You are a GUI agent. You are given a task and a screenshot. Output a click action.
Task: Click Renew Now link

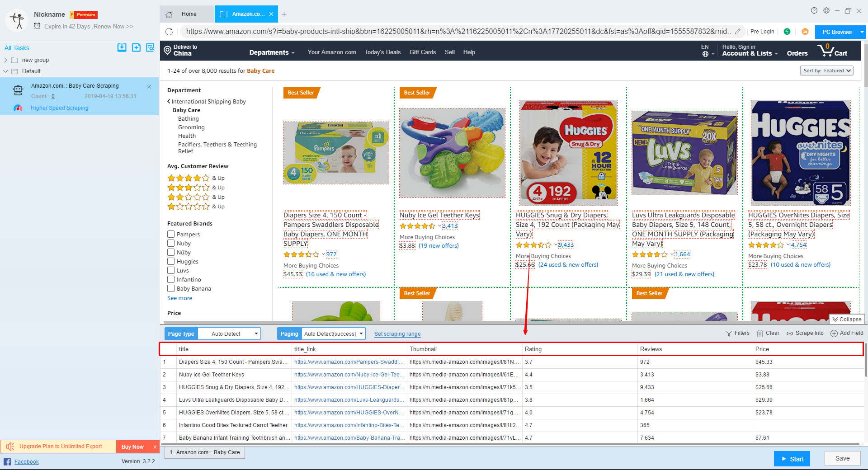(x=113, y=27)
